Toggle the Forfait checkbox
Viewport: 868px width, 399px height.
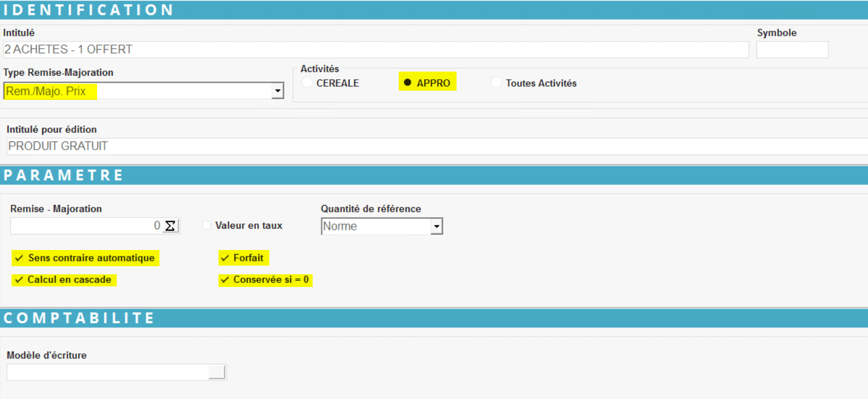(225, 258)
